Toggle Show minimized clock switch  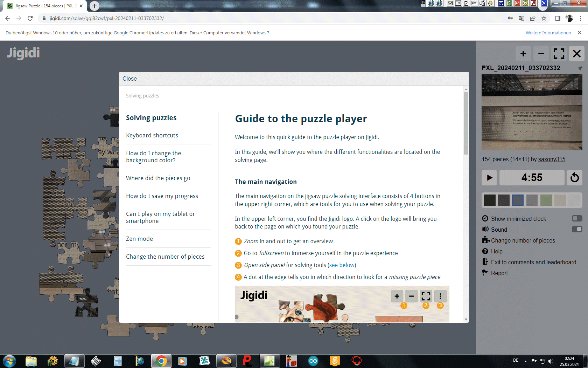point(577,219)
